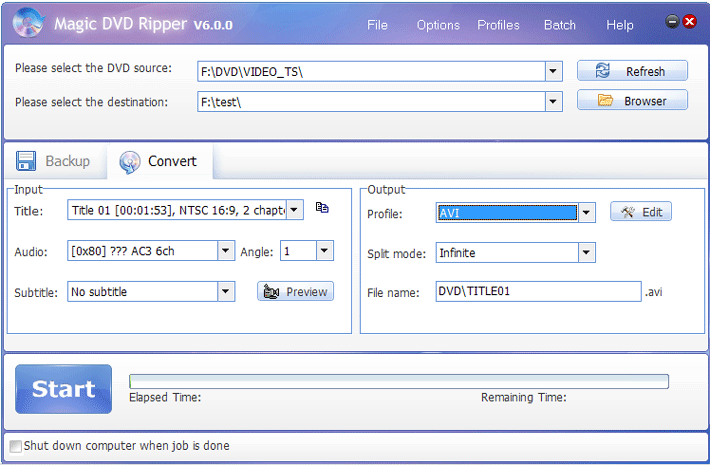This screenshot has height=465, width=710.
Task: Click the folder icon on Browser button
Action: [x=605, y=100]
